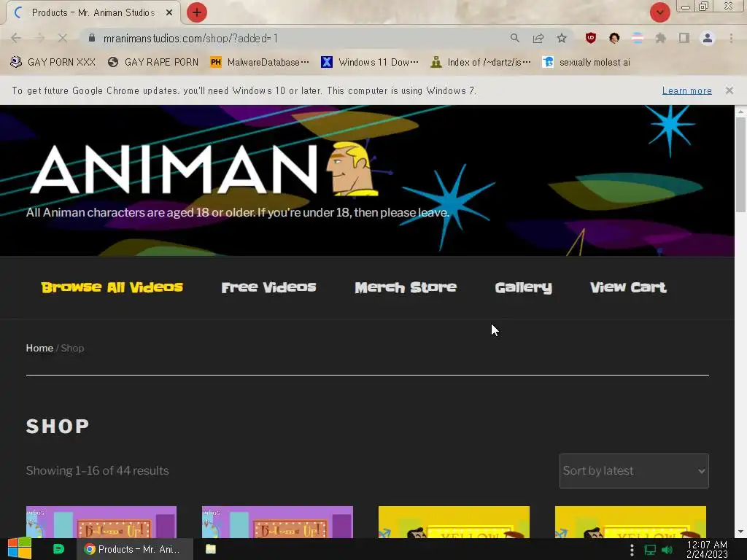Viewport: 747px width, 560px height.
Task: Show hidden tray icons via three dots
Action: click(x=631, y=550)
